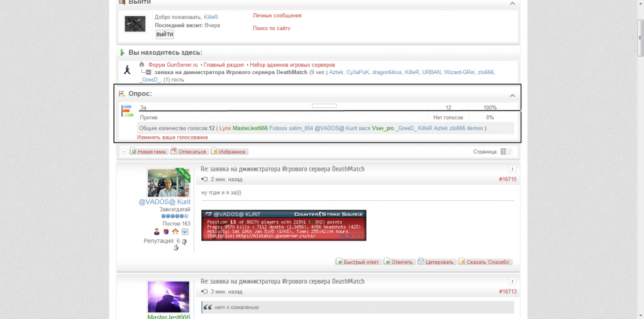644x319 pixels.
Task: Click the house icon under Постов:163
Action: (175, 232)
